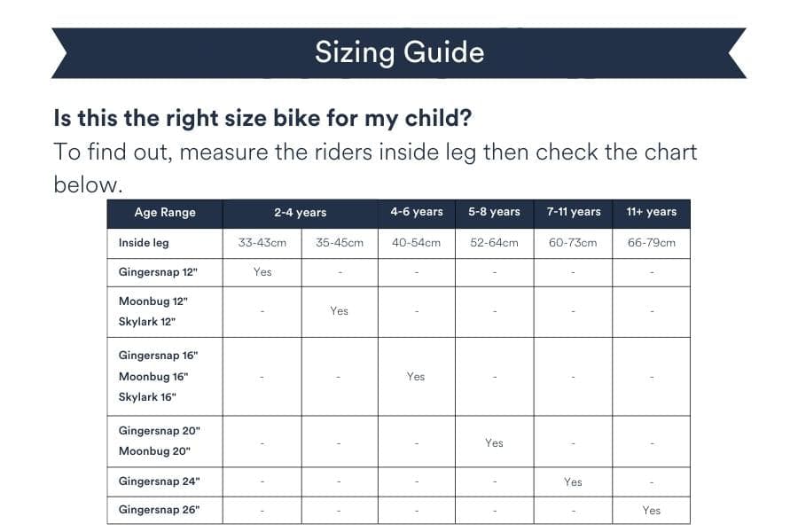Viewport: 798px width, 532px height.
Task: Click the 2-4 years column header
Action: (x=300, y=213)
